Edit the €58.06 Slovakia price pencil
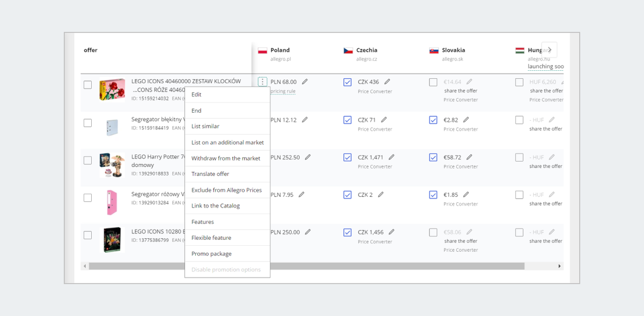This screenshot has width=644, height=316. pyautogui.click(x=470, y=232)
